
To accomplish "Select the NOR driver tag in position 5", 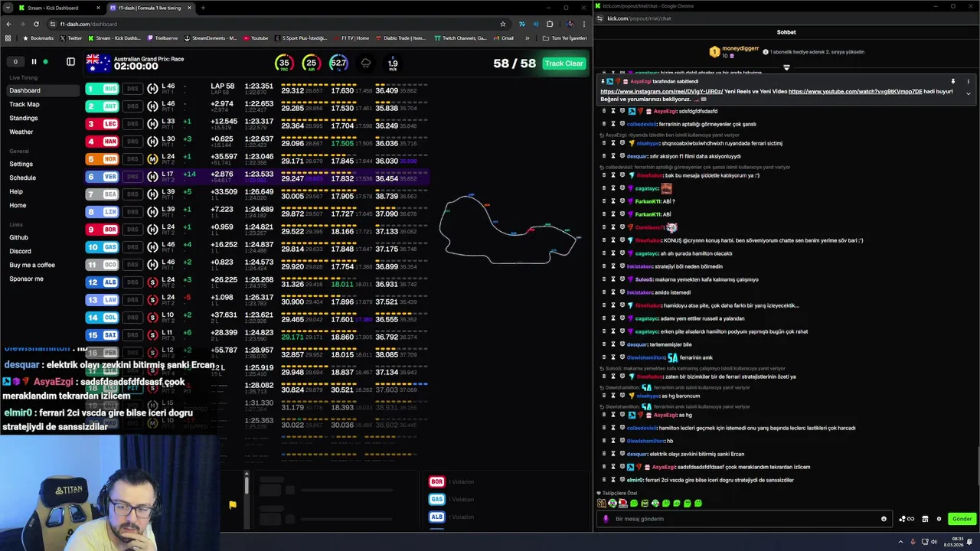I will [102, 159].
